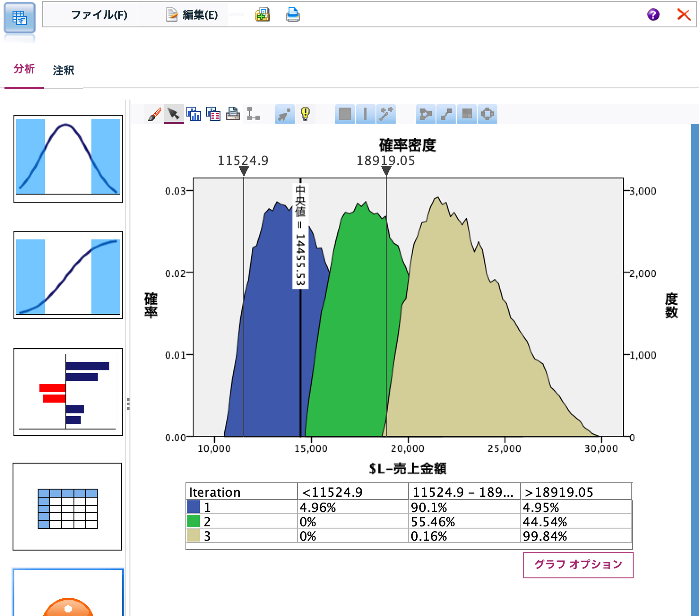Toggle the insights lightbulb tool
699x616 pixels.
pyautogui.click(x=305, y=114)
